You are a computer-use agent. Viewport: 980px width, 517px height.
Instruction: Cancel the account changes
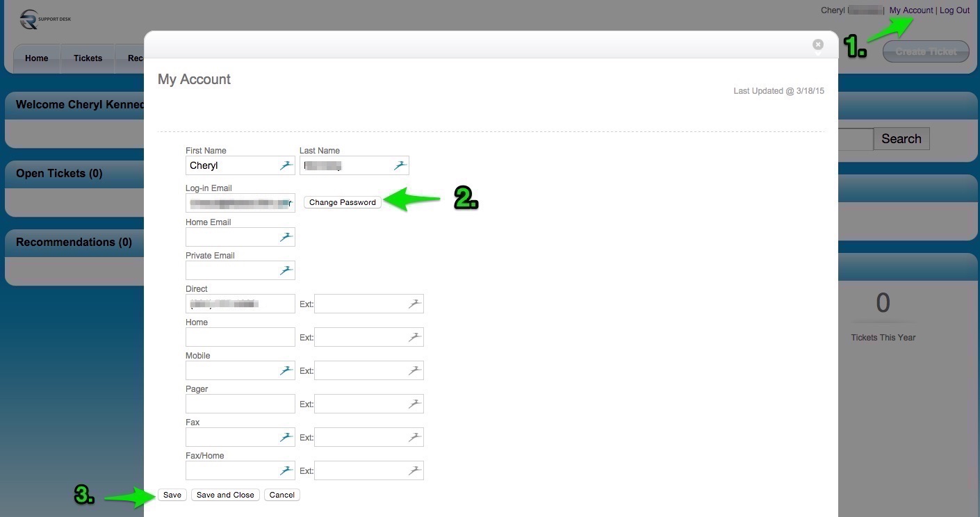coord(281,495)
